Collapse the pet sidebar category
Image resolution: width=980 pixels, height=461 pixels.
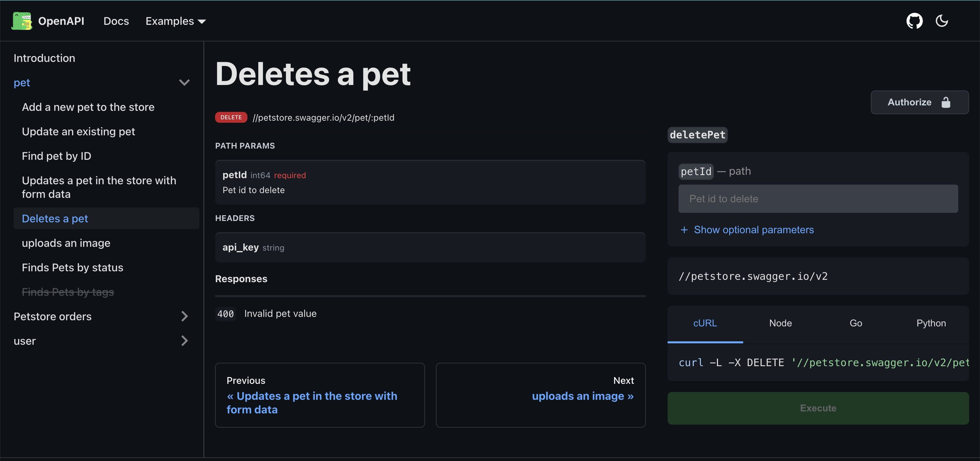184,83
